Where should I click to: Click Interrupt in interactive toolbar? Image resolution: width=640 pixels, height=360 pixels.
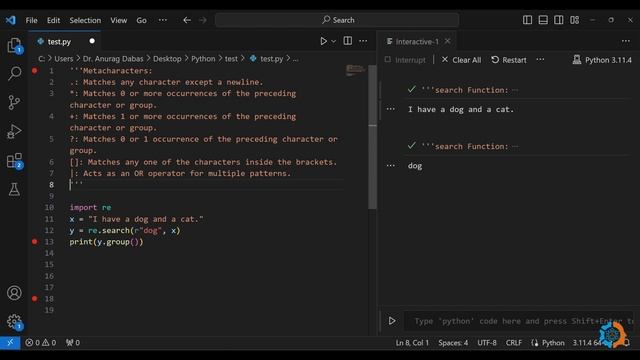coord(405,60)
